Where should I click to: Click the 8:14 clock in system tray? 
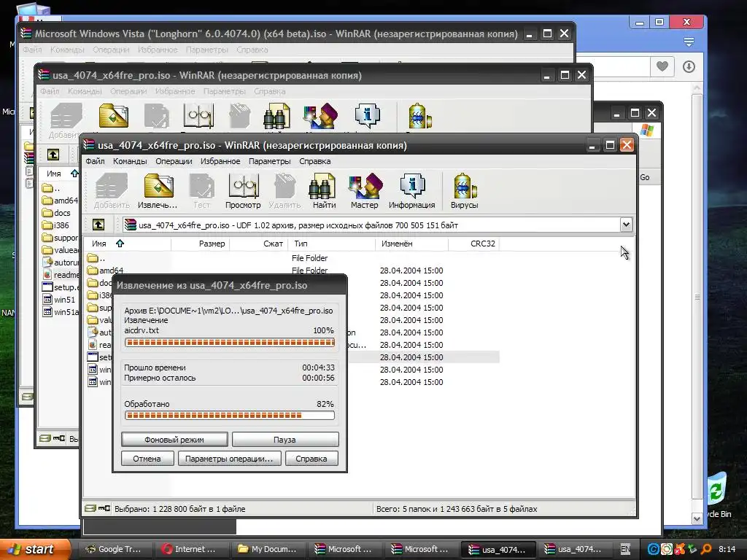tap(727, 549)
